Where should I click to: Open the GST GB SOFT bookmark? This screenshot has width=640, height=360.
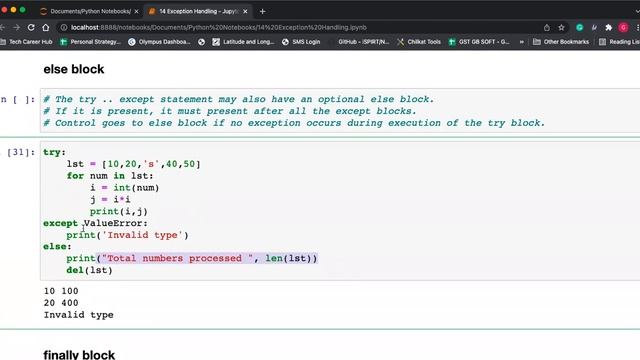tap(479, 42)
